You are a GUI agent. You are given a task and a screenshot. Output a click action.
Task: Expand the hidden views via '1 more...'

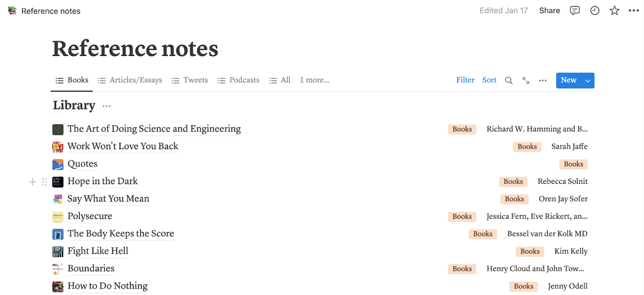(314, 80)
